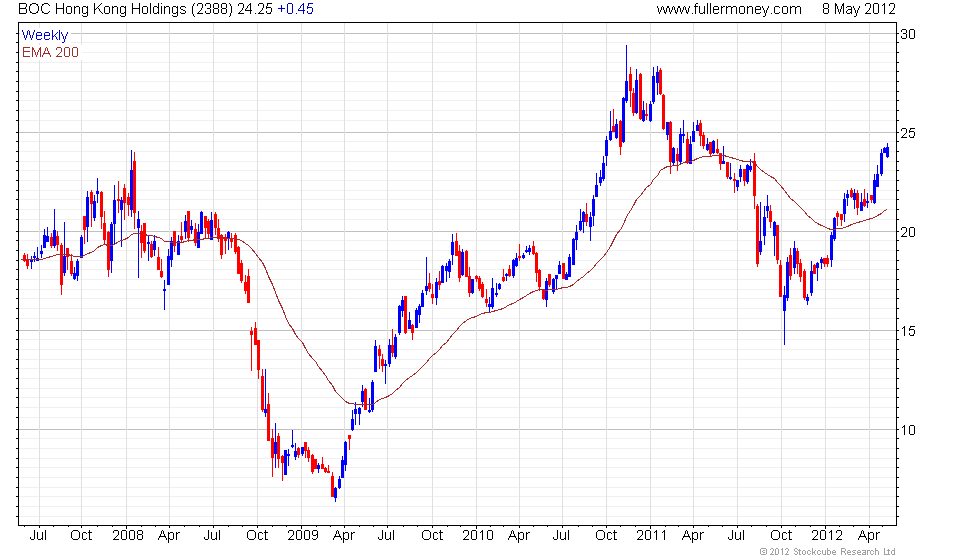Screen dimensions: 980x560
Task: Click the '8 May 2012' date label
Action: (859, 9)
